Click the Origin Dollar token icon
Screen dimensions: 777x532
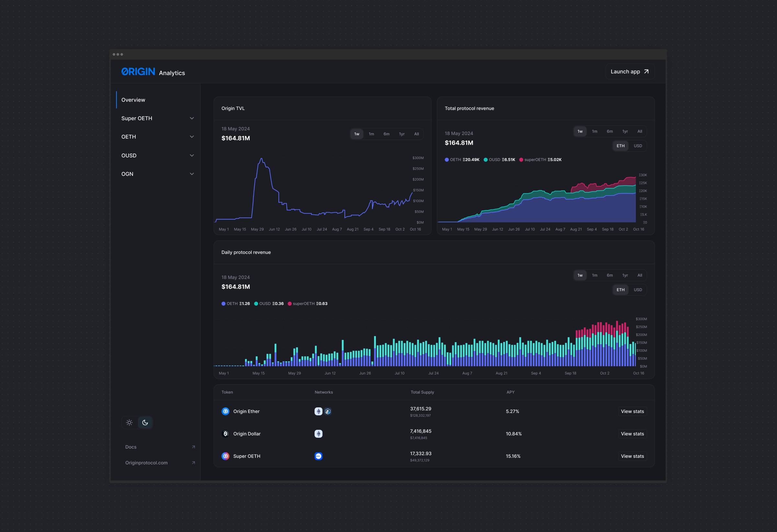point(225,434)
